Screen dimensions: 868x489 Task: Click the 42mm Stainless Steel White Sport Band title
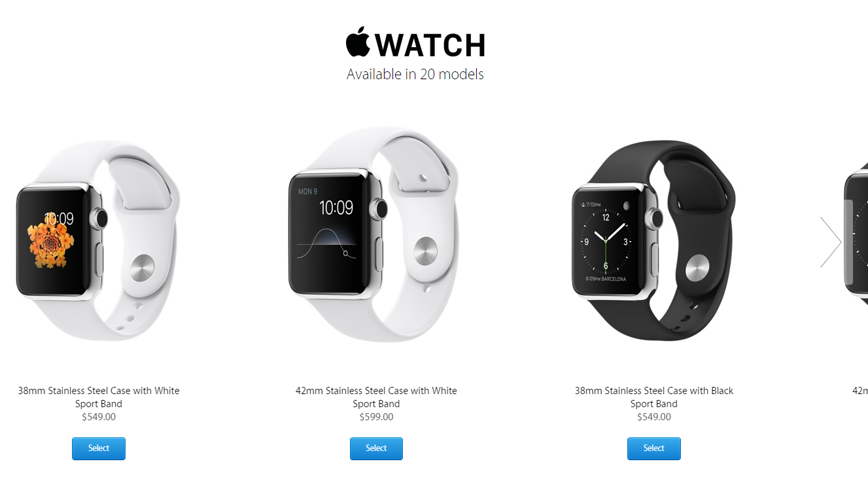pyautogui.click(x=376, y=397)
